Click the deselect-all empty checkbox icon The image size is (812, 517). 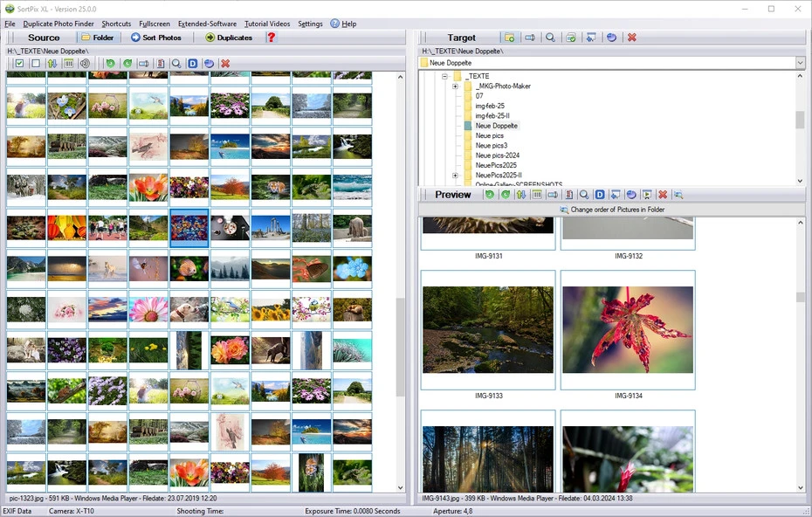click(x=34, y=63)
